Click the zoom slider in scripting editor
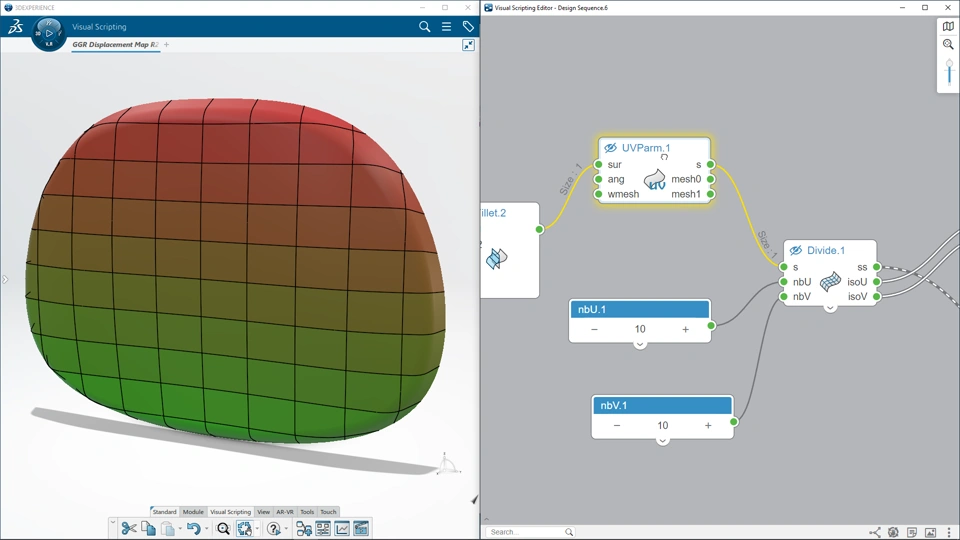The image size is (960, 540). pos(949,73)
